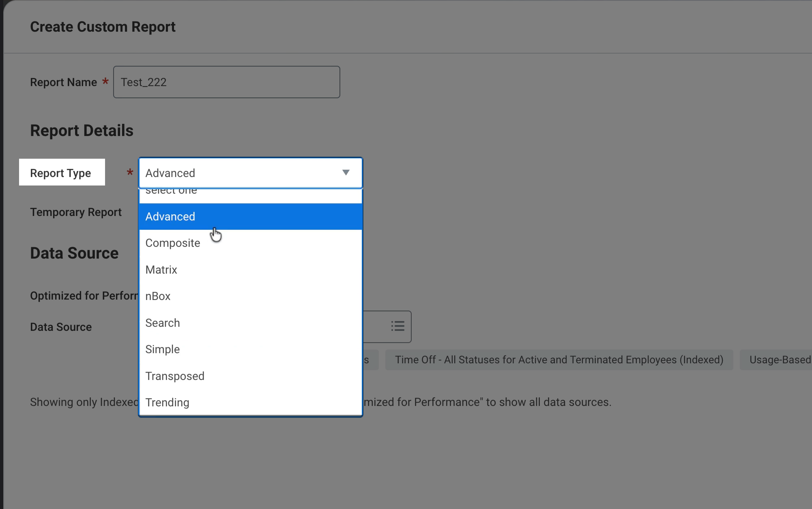Screen dimensions: 812x509
Task: Click the Temporary Report label
Action: pos(76,212)
